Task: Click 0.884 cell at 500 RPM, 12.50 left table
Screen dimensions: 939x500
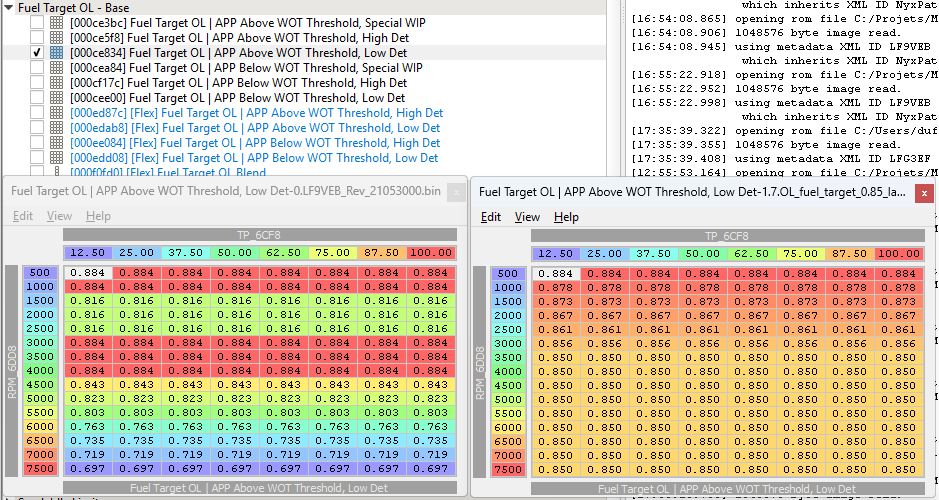Action: click(87, 272)
